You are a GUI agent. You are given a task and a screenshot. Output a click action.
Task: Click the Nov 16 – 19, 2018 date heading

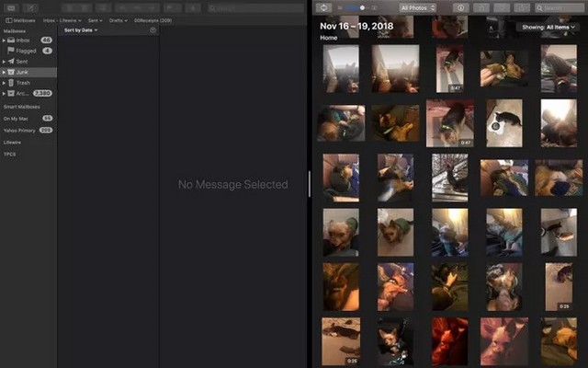[356, 27]
